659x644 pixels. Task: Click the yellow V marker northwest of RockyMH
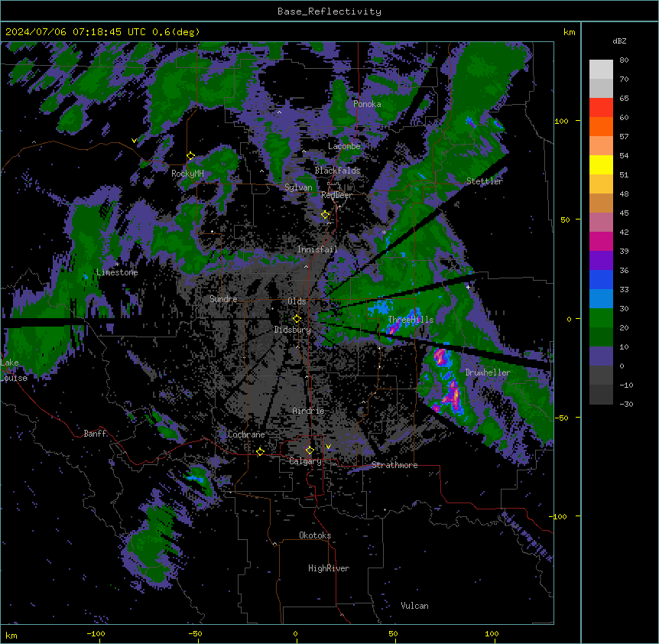pos(134,141)
